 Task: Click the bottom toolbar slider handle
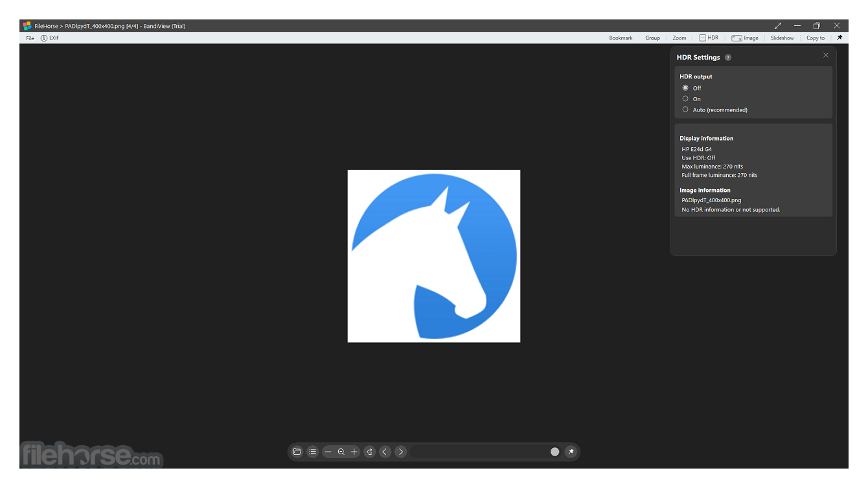click(x=555, y=452)
